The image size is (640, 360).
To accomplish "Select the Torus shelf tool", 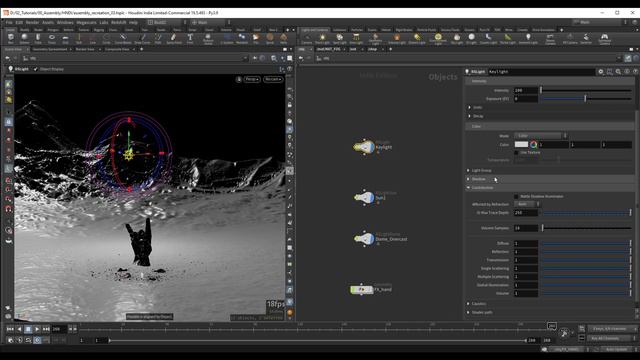I will [52, 39].
